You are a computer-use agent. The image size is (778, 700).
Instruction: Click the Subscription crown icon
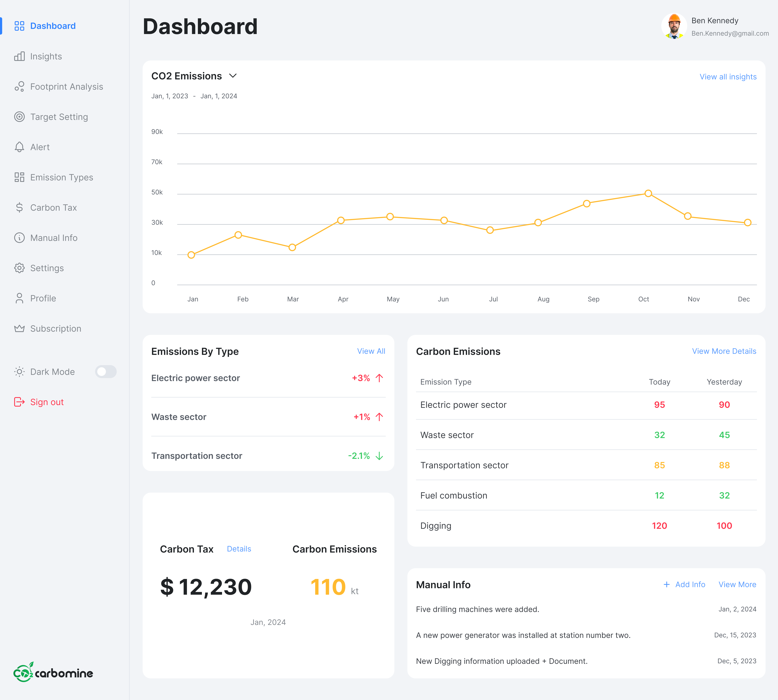pyautogui.click(x=19, y=328)
